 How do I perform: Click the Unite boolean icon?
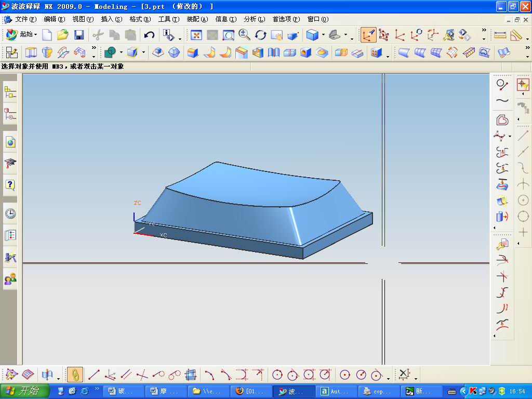110,52
